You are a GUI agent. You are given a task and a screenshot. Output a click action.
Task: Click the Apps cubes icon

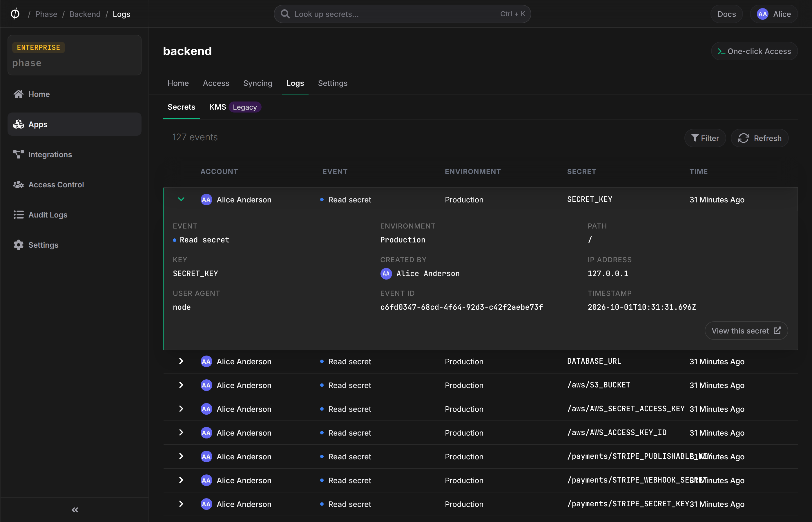pos(18,124)
